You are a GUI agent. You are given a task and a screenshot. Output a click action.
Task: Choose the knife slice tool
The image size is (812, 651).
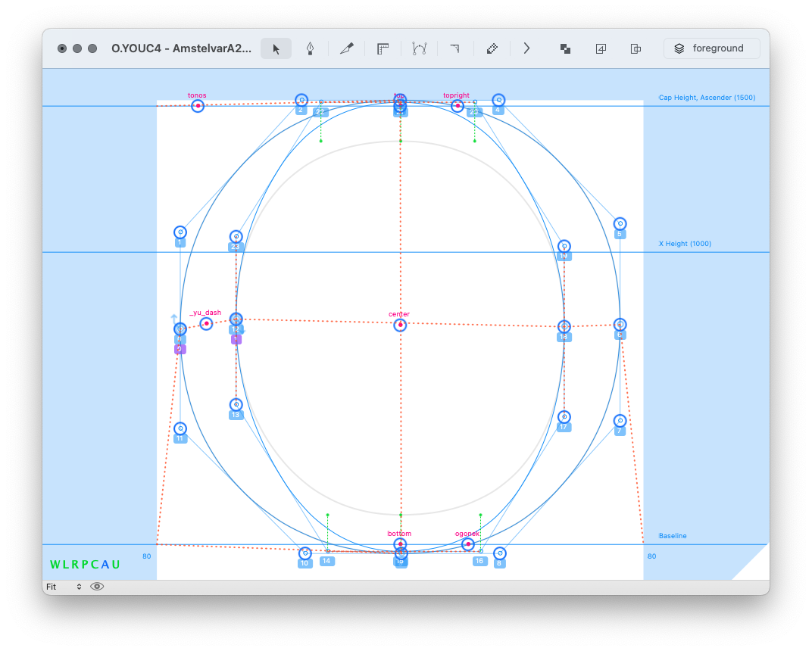coord(347,48)
